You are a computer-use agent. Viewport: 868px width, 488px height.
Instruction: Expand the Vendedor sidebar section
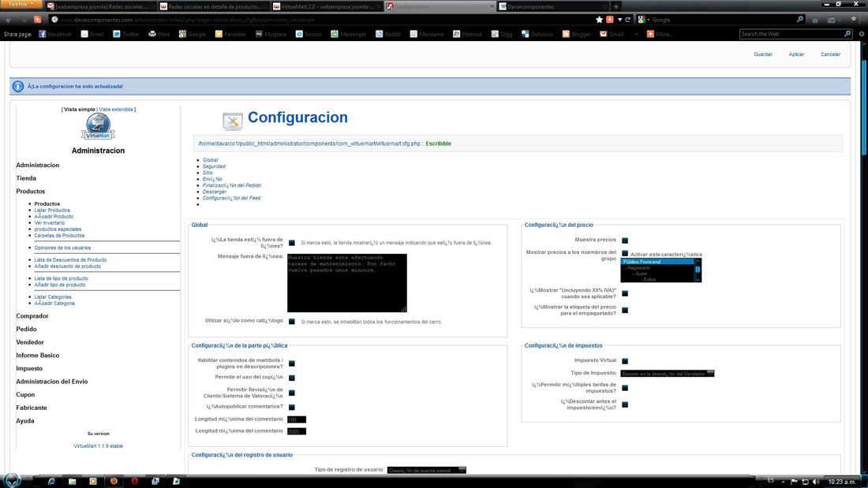tap(30, 342)
